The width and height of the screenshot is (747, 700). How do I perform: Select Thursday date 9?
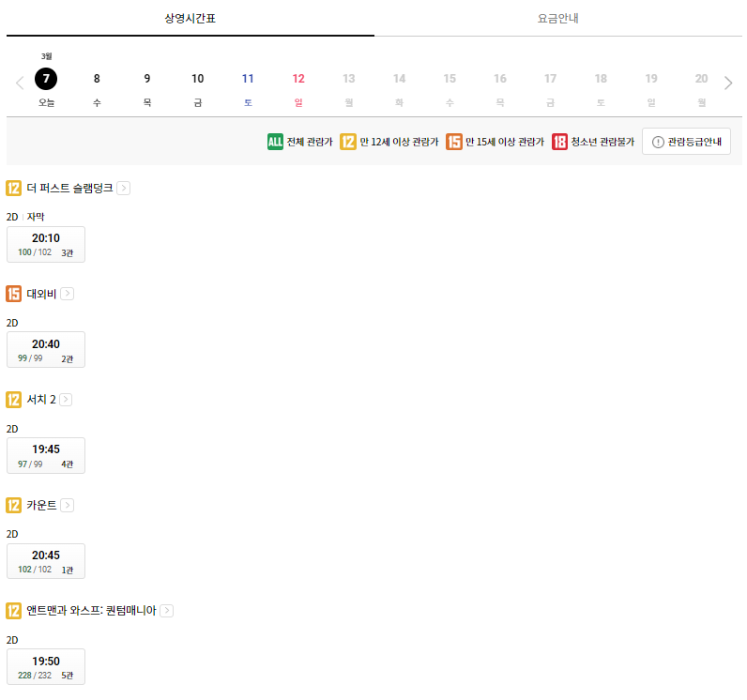147,79
